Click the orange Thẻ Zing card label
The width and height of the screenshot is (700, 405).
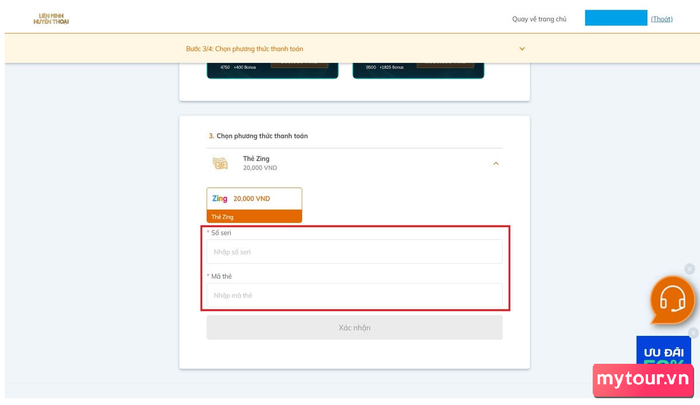tap(254, 217)
